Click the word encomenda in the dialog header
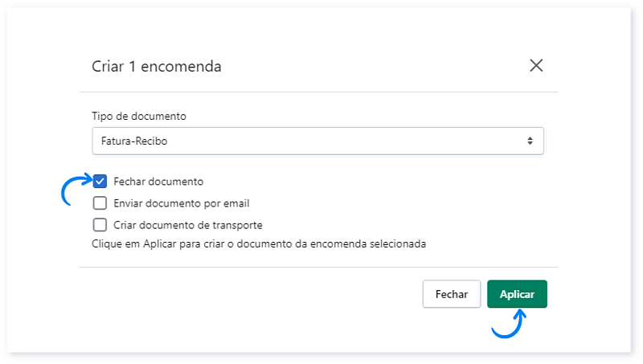The width and height of the screenshot is (643, 364). (x=181, y=66)
